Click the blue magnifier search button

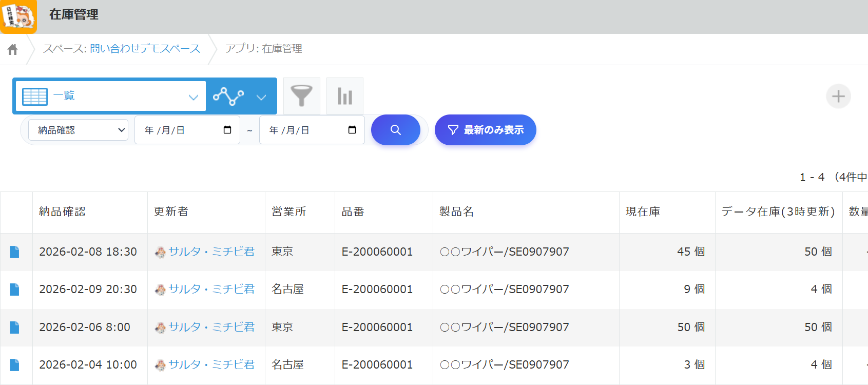[x=396, y=130]
